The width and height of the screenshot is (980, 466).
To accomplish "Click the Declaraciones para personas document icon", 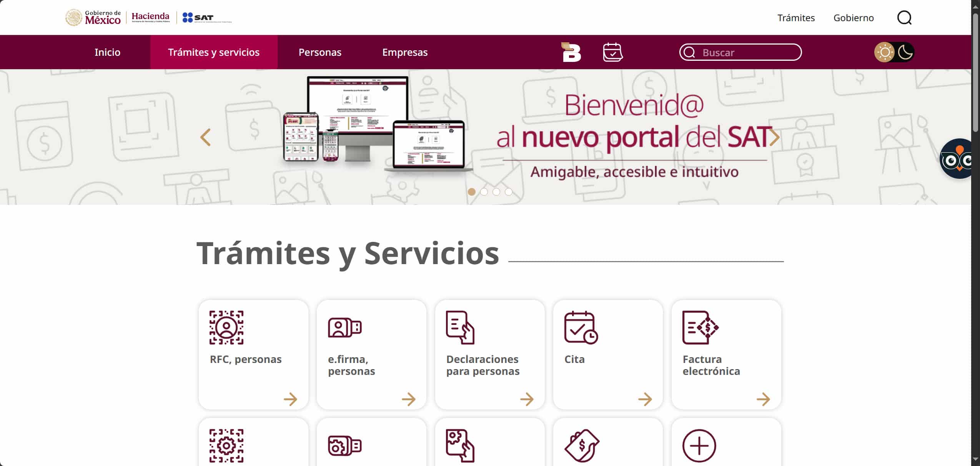I will 460,327.
